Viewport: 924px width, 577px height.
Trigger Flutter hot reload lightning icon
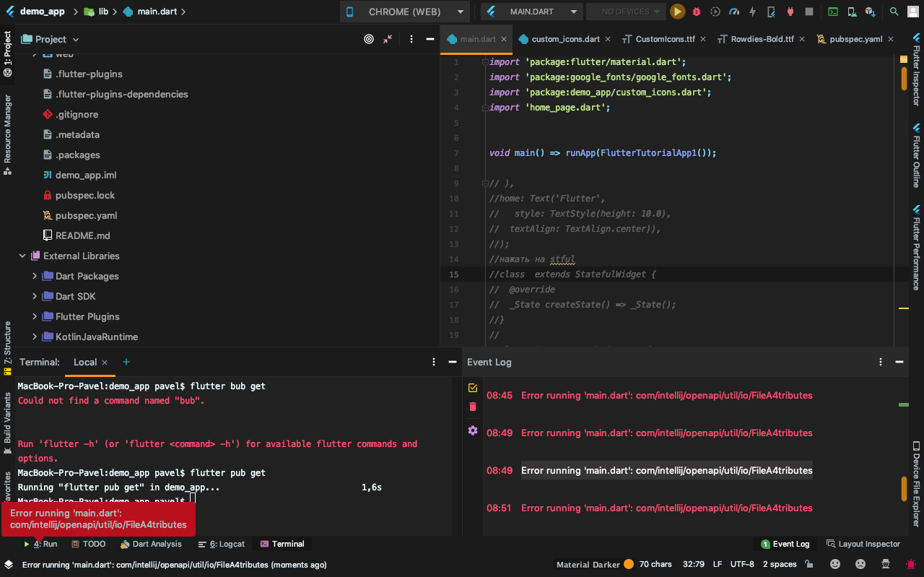pyautogui.click(x=753, y=12)
